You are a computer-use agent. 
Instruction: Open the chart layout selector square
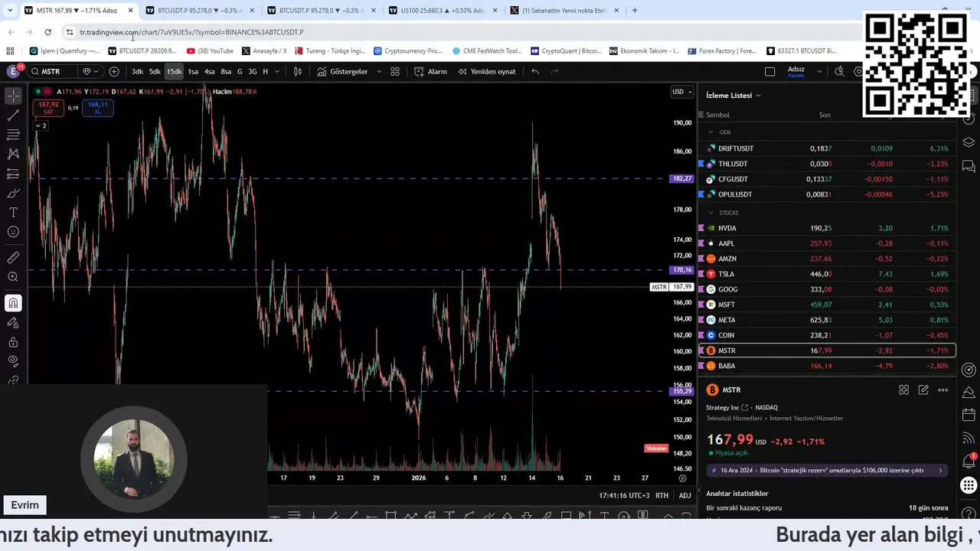[x=769, y=71]
